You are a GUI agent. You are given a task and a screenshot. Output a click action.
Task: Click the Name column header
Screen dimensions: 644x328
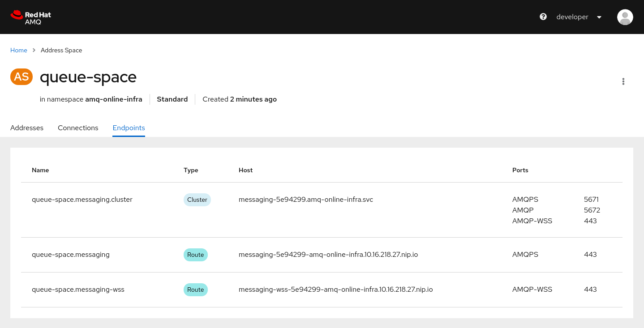40,170
